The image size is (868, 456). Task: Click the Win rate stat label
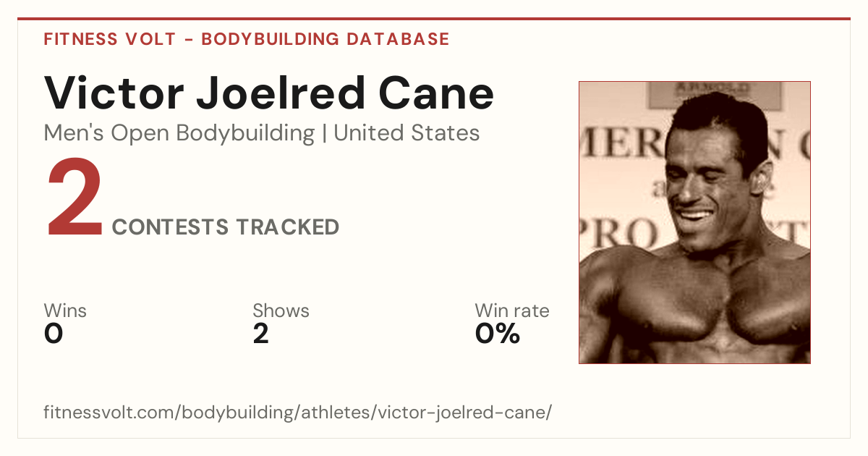[x=512, y=311]
